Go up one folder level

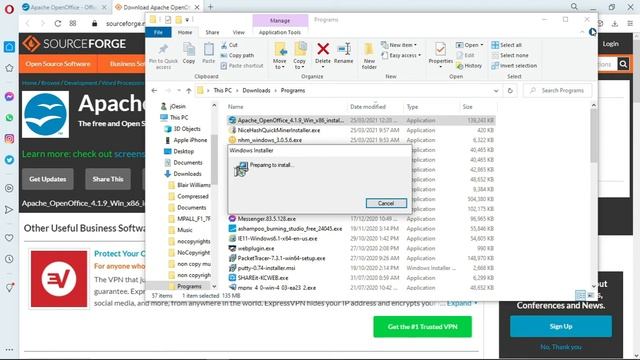coord(189,91)
